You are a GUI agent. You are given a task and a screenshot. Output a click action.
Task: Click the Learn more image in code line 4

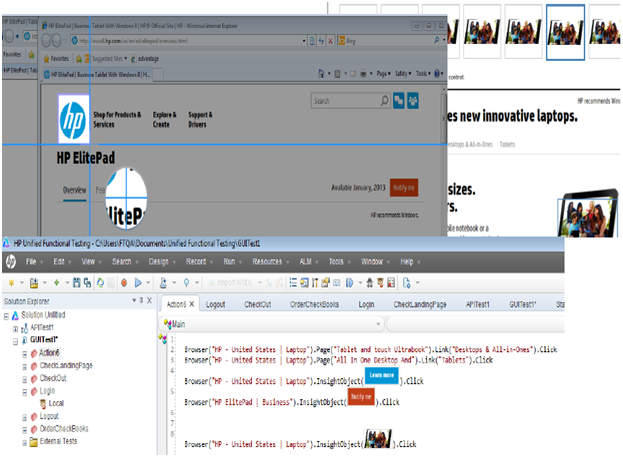pyautogui.click(x=381, y=375)
